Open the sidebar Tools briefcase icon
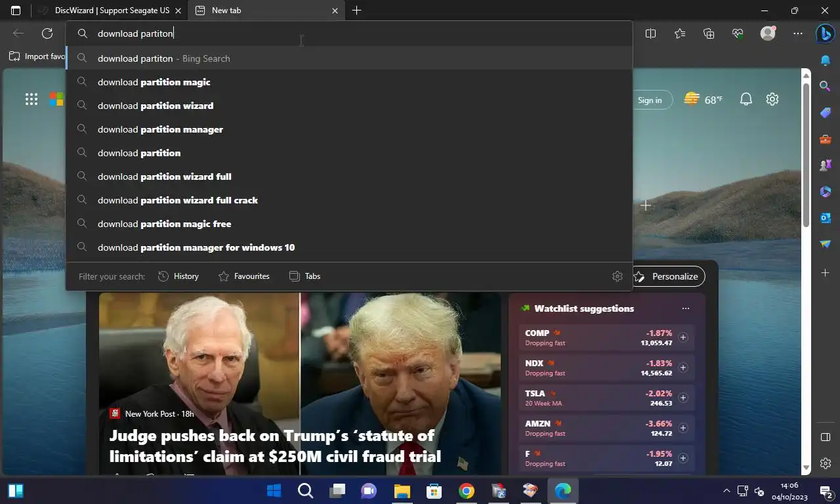The height and width of the screenshot is (504, 840). [x=826, y=139]
